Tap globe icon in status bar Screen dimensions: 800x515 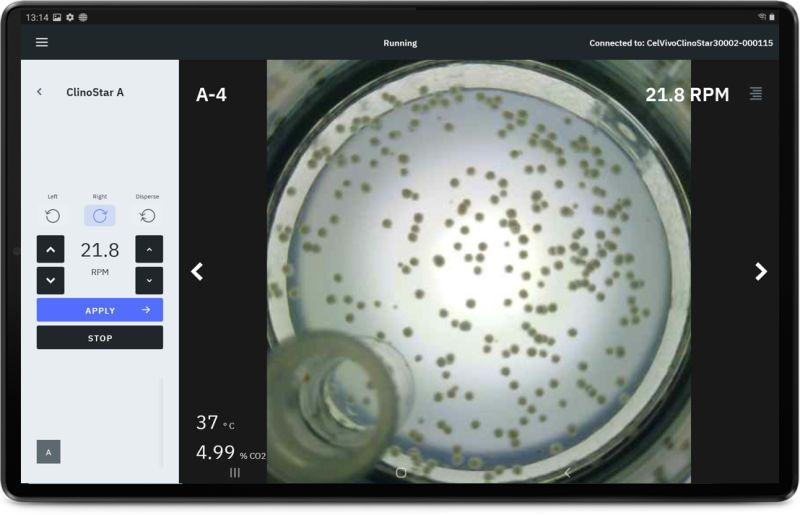click(x=83, y=17)
